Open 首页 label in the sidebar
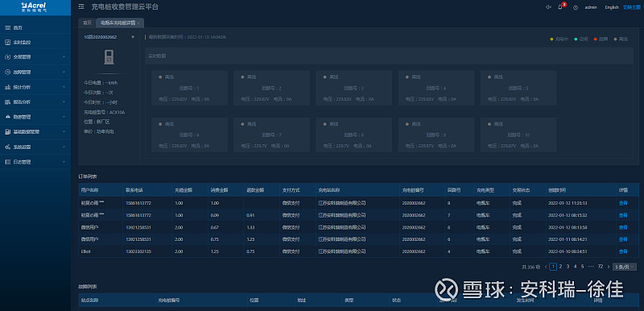This screenshot has height=311, width=644. pyautogui.click(x=18, y=27)
